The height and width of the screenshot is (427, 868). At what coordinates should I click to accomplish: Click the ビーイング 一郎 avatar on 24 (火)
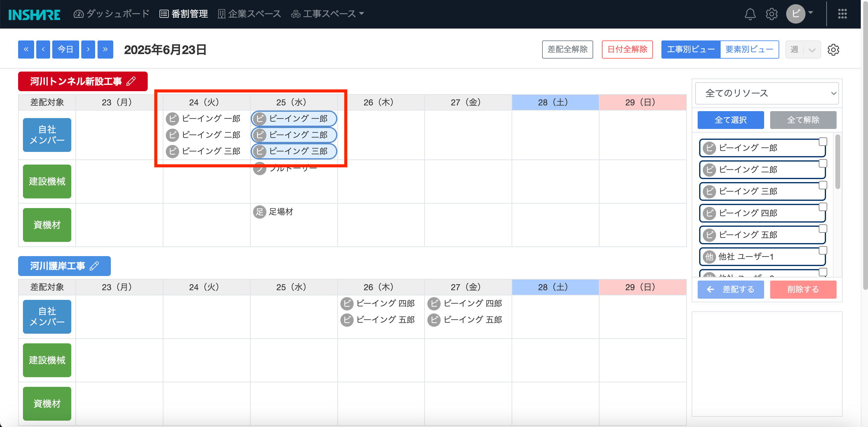point(172,119)
